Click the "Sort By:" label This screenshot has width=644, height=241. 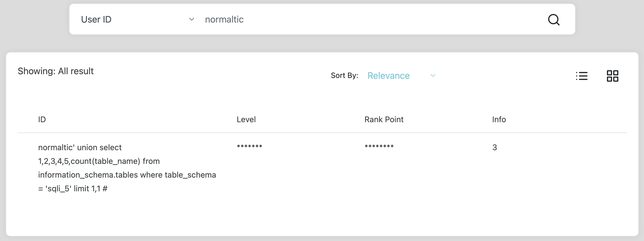(x=345, y=76)
